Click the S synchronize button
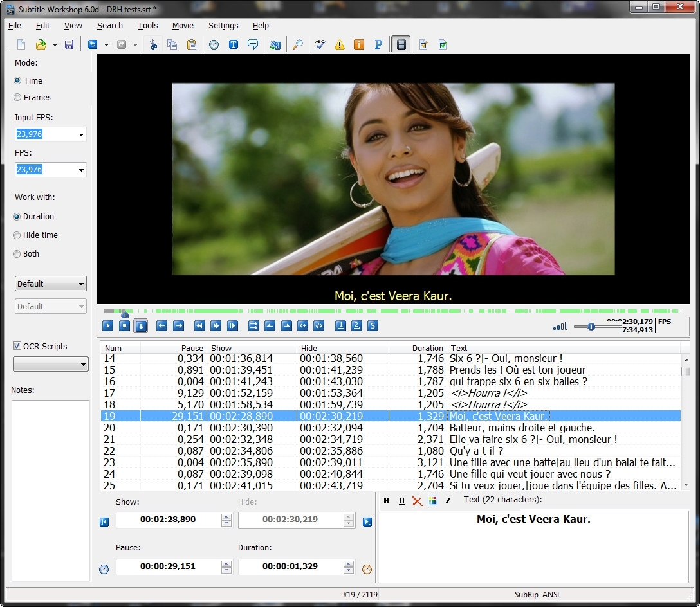The height and width of the screenshot is (607, 700). [x=373, y=326]
